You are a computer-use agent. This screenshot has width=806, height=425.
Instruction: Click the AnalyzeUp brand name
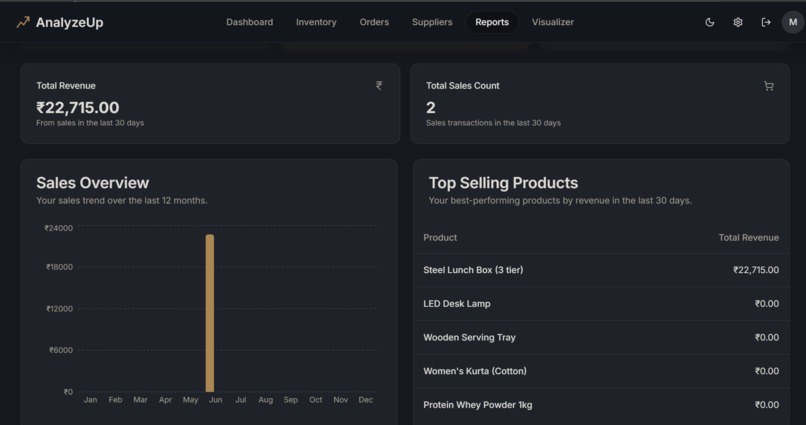point(69,22)
